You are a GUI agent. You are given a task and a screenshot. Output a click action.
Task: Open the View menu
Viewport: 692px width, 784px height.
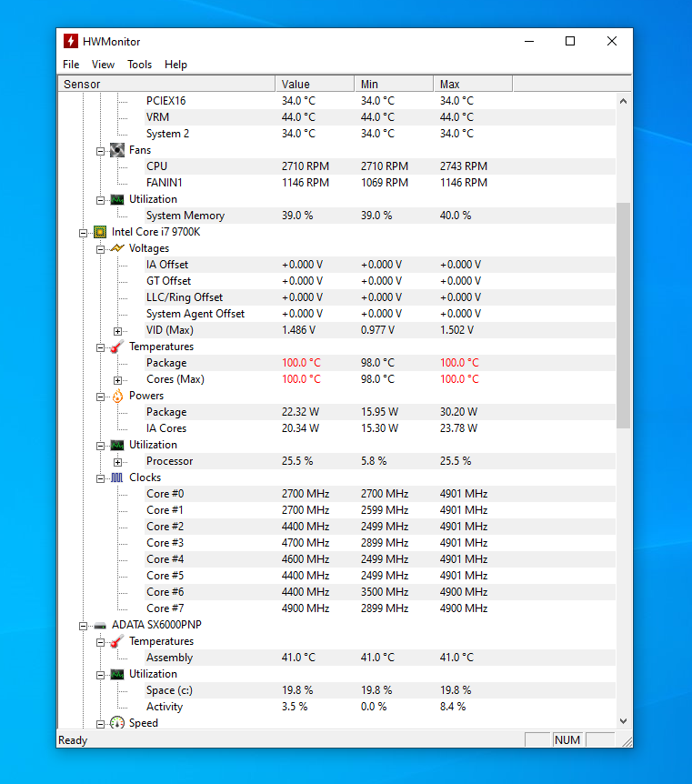[103, 65]
